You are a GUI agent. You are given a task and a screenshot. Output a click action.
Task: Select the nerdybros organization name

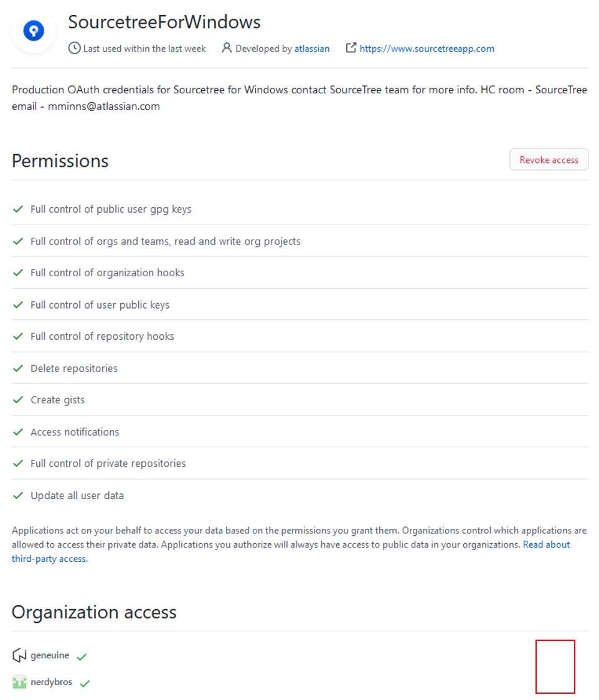tap(51, 683)
